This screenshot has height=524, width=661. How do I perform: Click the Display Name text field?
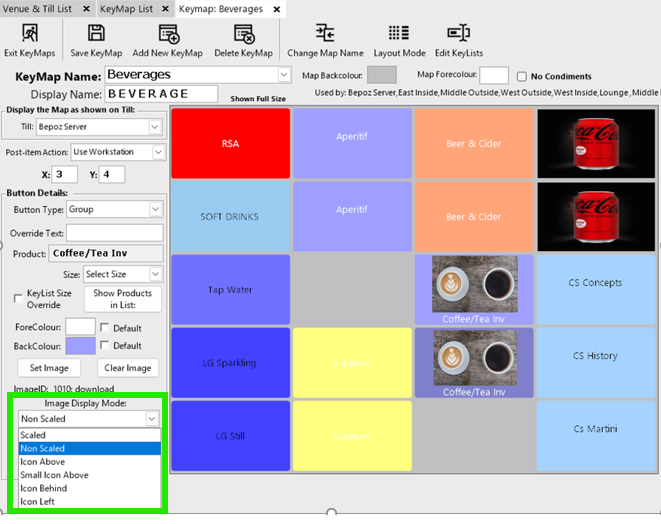pos(161,94)
